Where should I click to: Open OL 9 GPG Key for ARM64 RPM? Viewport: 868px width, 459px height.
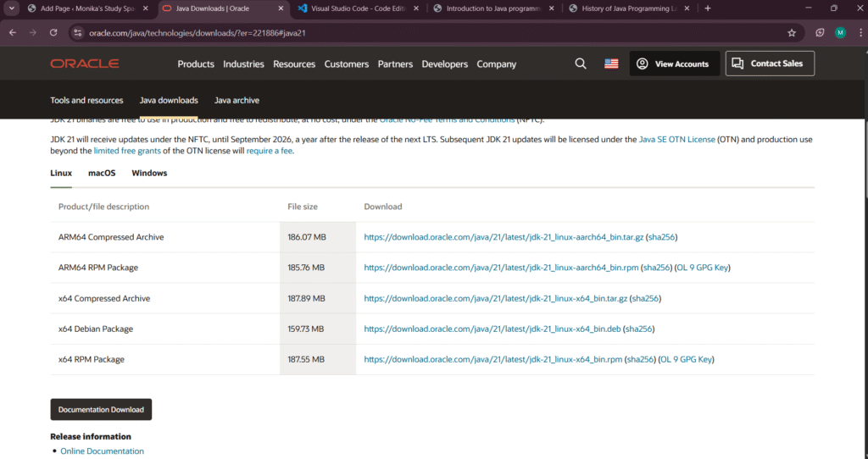(703, 268)
